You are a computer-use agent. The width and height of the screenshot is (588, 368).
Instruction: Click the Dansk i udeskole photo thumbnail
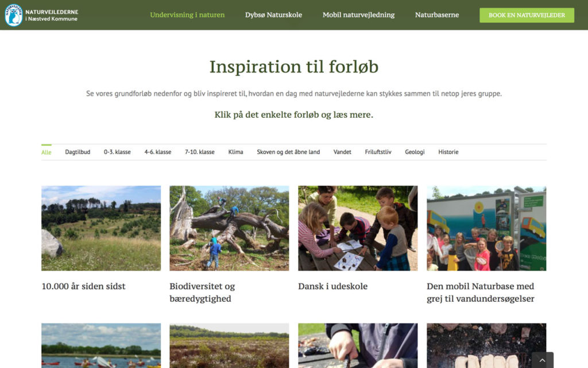point(358,228)
